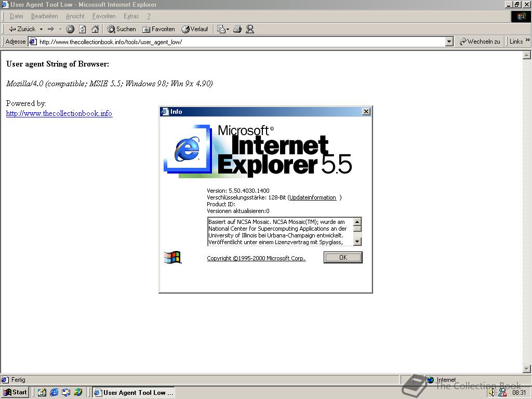Open the volume speaker tray icon
This screenshot has height=399, width=532.
coord(493,393)
